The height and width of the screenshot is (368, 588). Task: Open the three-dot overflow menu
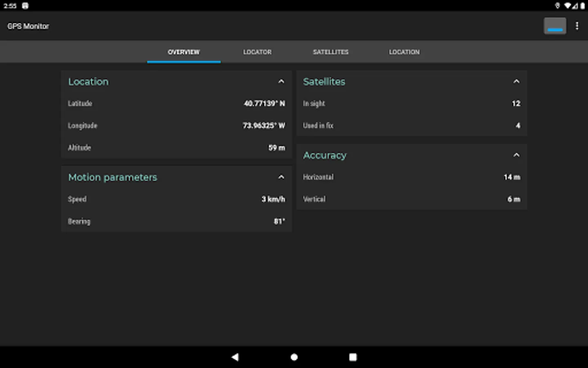click(577, 26)
